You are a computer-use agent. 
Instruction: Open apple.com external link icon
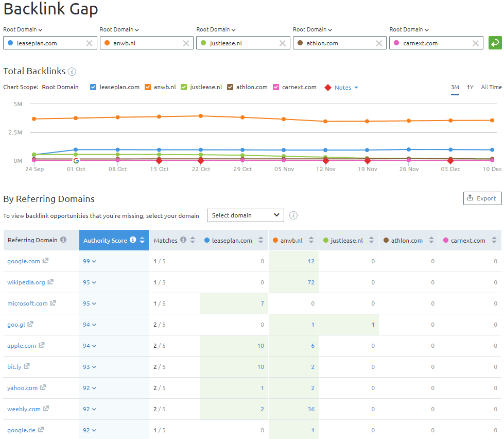click(42, 345)
